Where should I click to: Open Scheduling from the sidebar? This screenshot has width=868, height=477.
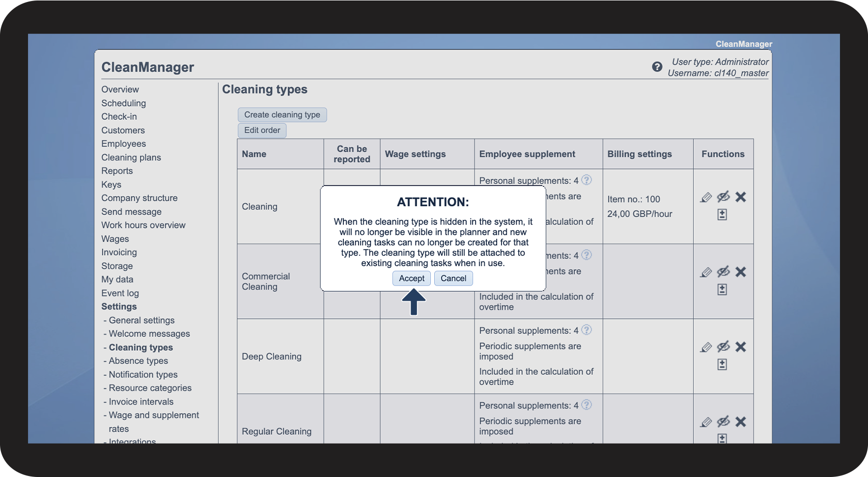(123, 103)
